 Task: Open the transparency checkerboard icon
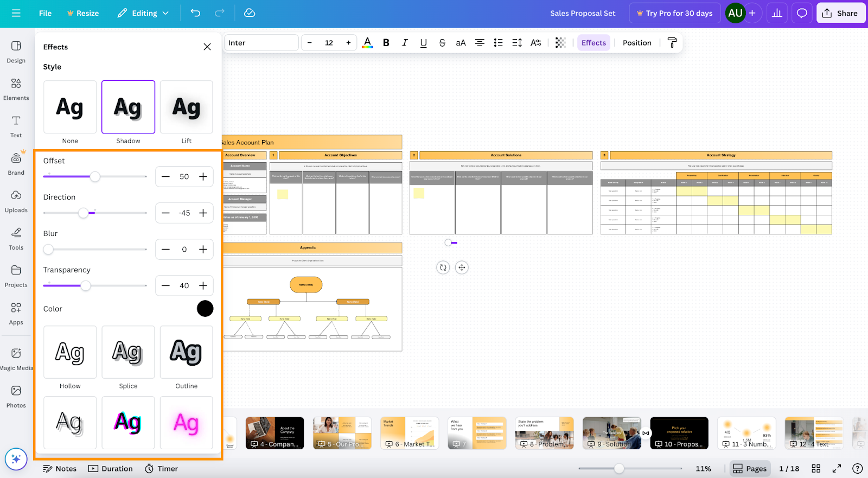click(560, 43)
